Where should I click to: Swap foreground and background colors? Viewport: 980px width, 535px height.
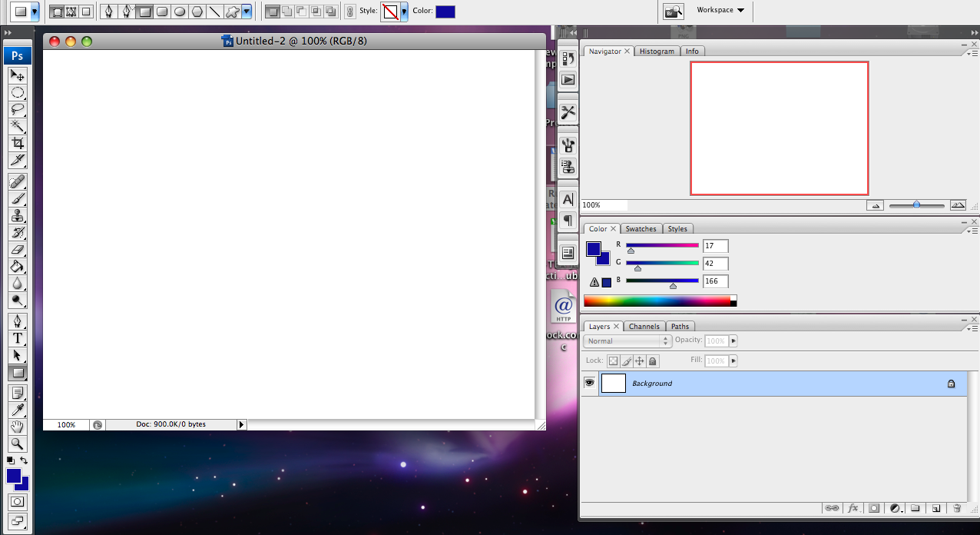pyautogui.click(x=24, y=460)
